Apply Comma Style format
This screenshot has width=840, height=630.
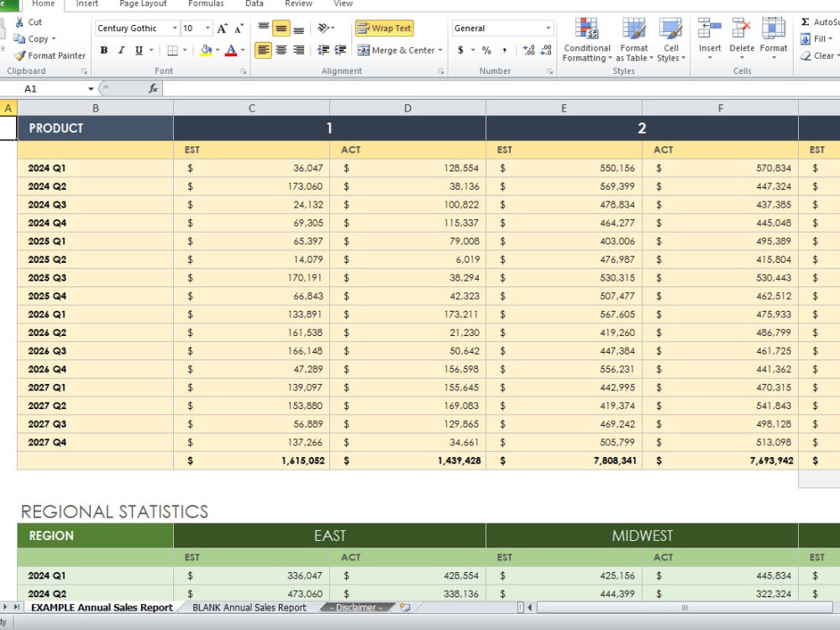coord(504,50)
